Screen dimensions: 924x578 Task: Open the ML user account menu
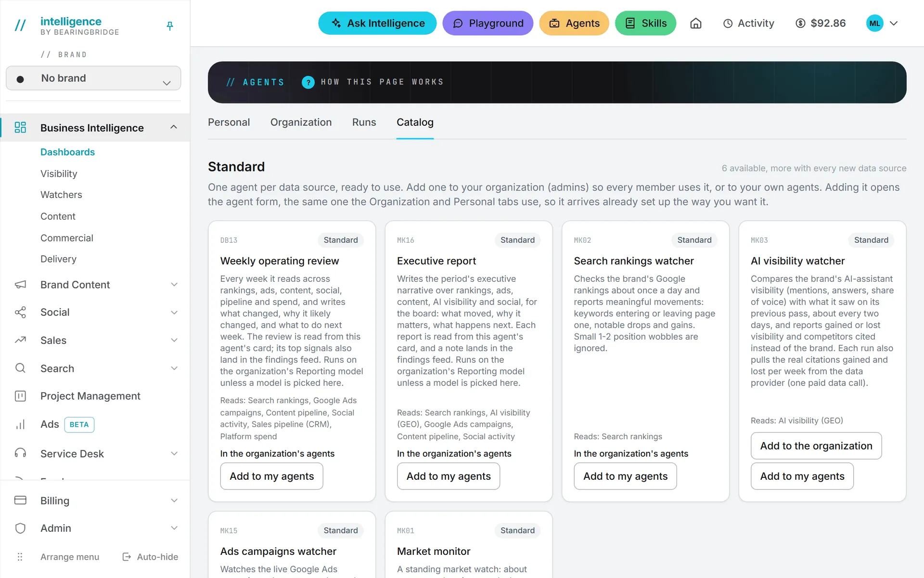(x=882, y=23)
